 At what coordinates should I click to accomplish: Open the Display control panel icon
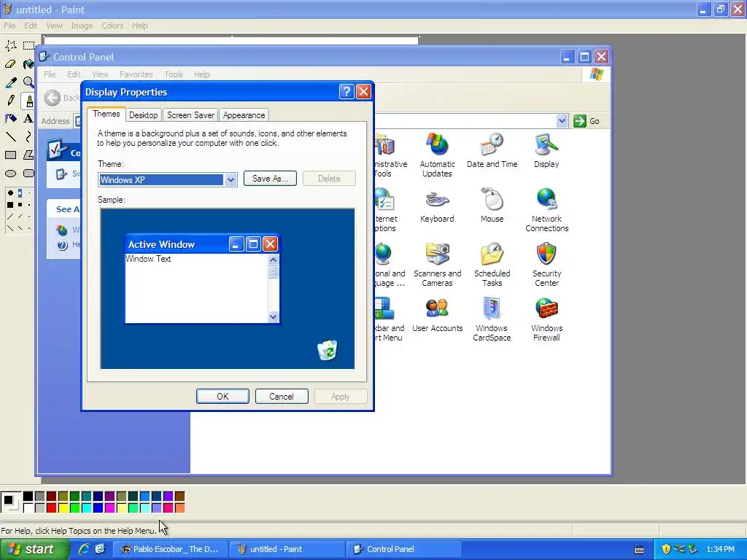[x=546, y=150]
